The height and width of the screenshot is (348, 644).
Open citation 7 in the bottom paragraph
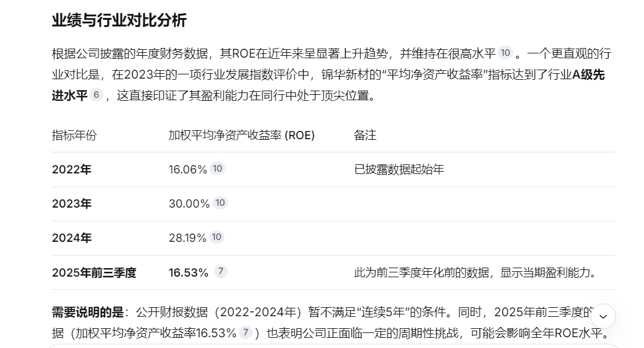pos(245,332)
